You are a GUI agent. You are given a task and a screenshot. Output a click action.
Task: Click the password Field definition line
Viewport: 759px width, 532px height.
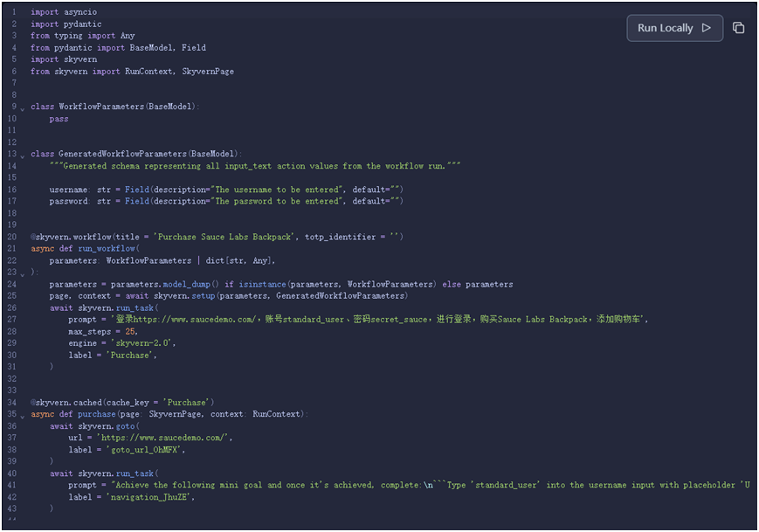[226, 201]
